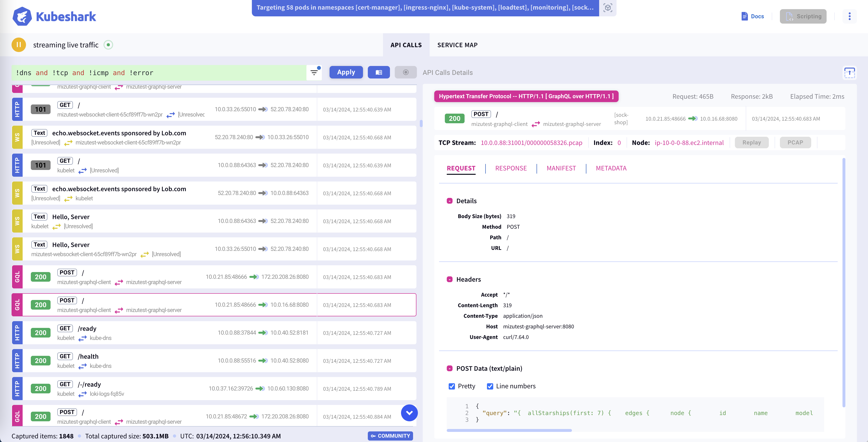The image size is (868, 442).
Task: Toggle the Line numbers checkbox in POST Data
Action: [x=490, y=386]
